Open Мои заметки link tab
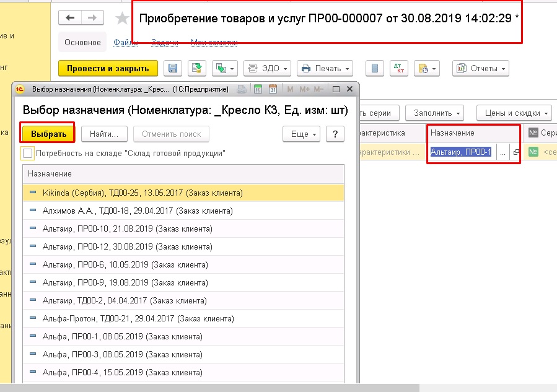Viewport: 557px width, 392px height. tap(214, 42)
